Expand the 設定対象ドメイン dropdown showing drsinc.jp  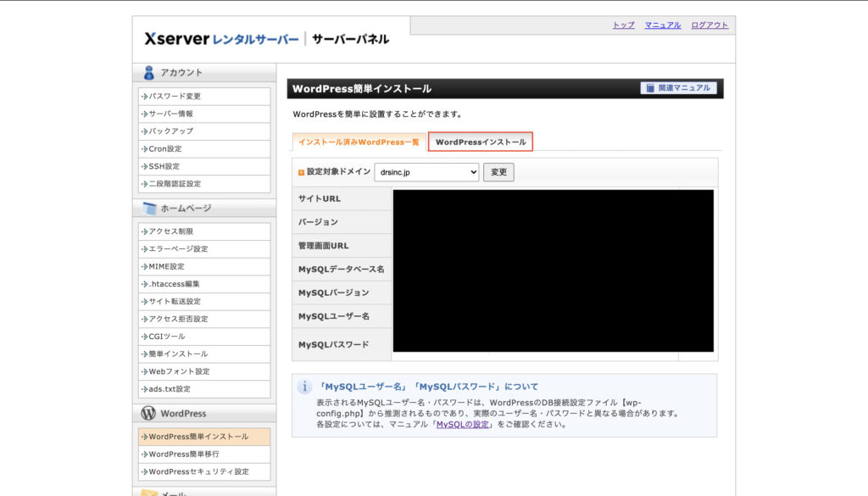(427, 172)
